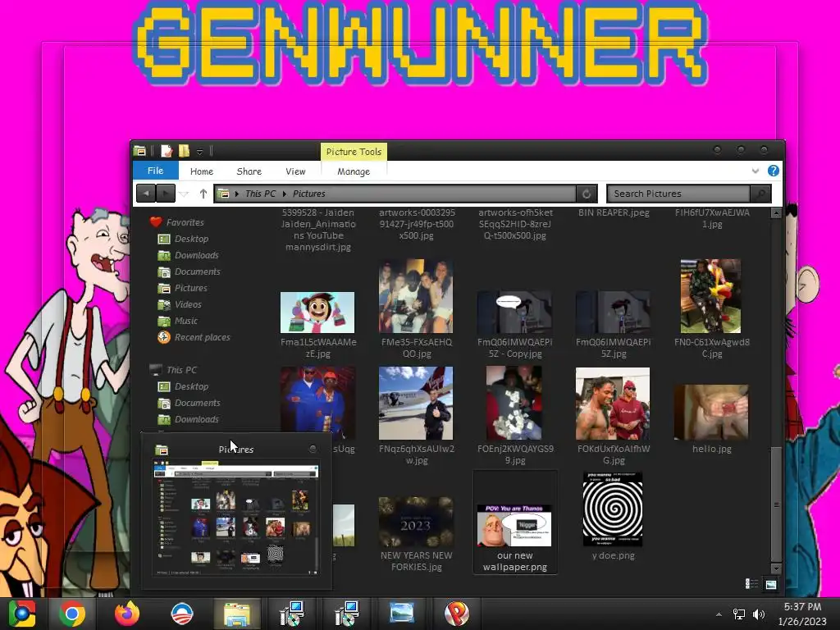The width and height of the screenshot is (840, 630).
Task: Select FmQ06IMWQAEPi5Z - Copy.jpg thumbnail
Action: 514,313
